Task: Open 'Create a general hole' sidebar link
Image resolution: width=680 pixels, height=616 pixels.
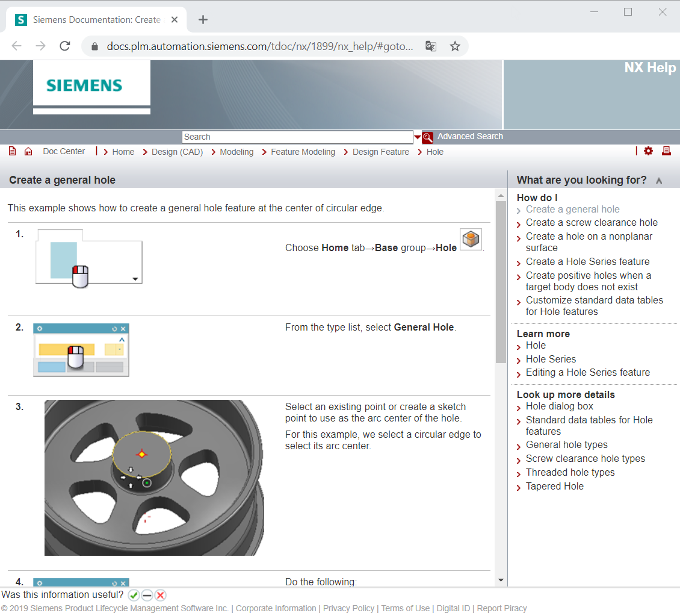Action: click(572, 209)
